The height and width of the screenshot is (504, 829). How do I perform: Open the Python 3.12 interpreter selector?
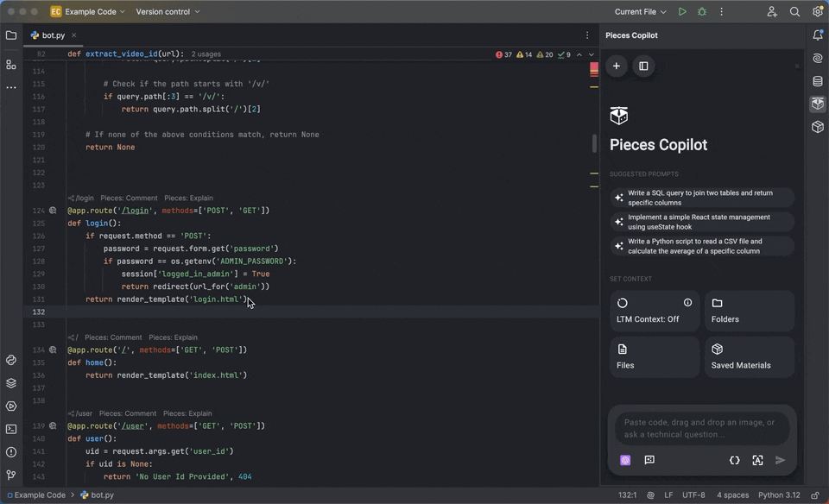click(x=779, y=495)
